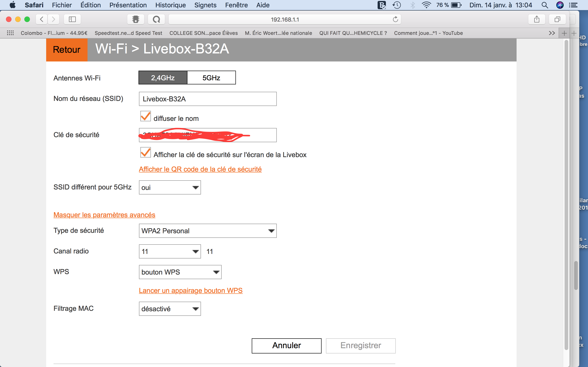Reload the page with refresh icon
This screenshot has height=367, width=588.
tap(395, 19)
